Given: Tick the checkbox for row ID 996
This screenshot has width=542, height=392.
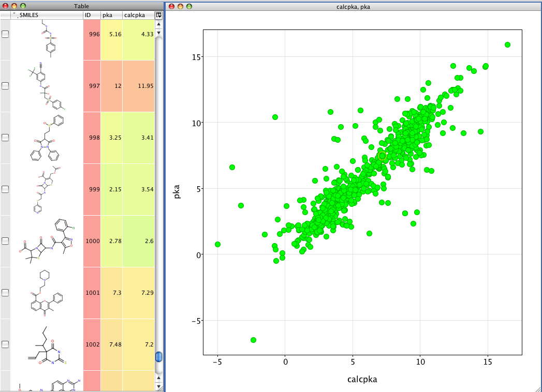Looking at the screenshot, I should [x=5, y=34].
